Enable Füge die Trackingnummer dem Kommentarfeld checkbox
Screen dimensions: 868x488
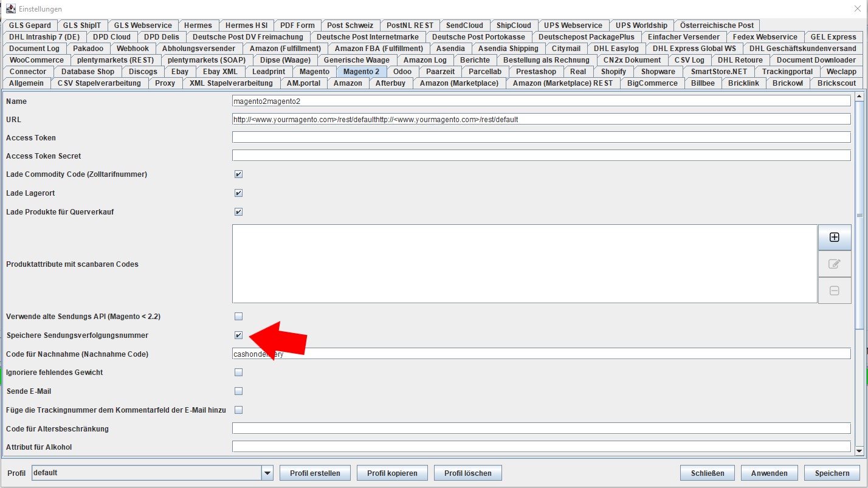point(238,410)
